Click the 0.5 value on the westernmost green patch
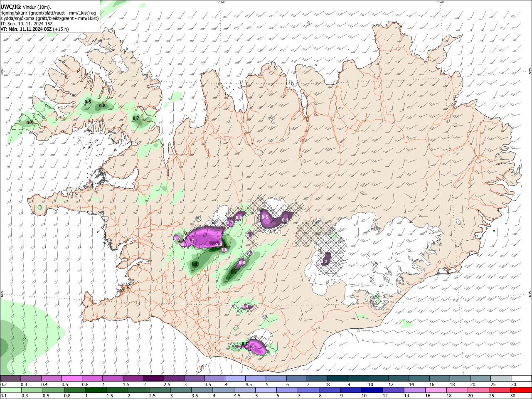 coord(30,123)
